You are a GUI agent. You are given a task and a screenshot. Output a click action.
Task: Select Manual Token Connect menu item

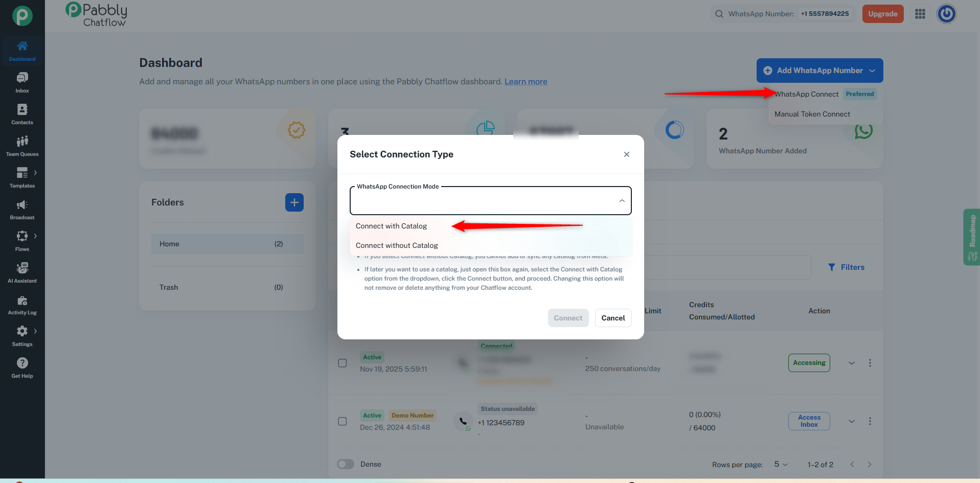826,114
